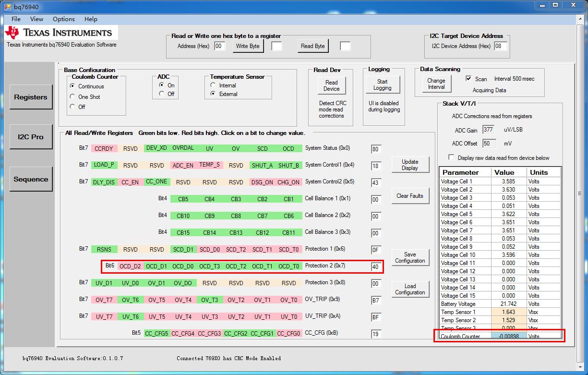Click the Coulomb Counter value cell

[x=509, y=336]
